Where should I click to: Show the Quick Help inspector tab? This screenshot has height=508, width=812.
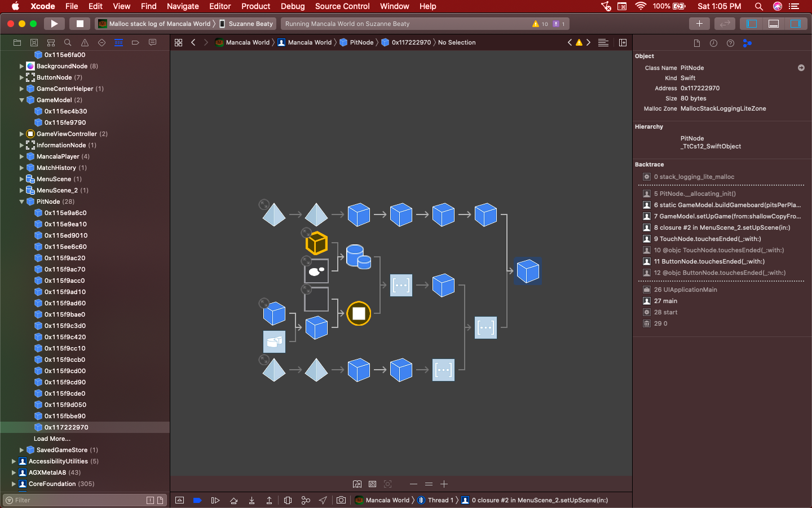tap(730, 43)
